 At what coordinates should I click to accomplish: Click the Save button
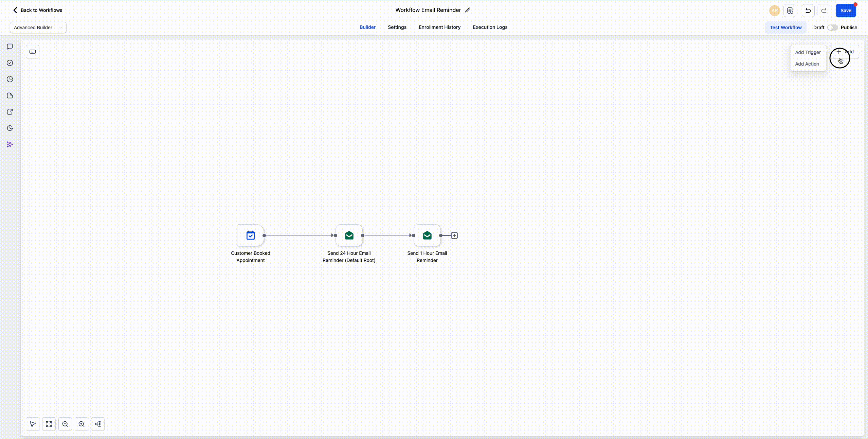click(846, 11)
